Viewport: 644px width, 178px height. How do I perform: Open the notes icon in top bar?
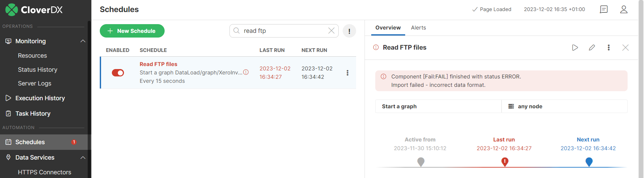[604, 9]
